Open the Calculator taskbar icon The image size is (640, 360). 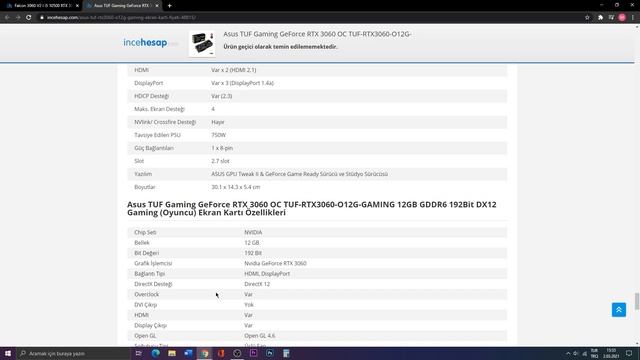click(286, 353)
